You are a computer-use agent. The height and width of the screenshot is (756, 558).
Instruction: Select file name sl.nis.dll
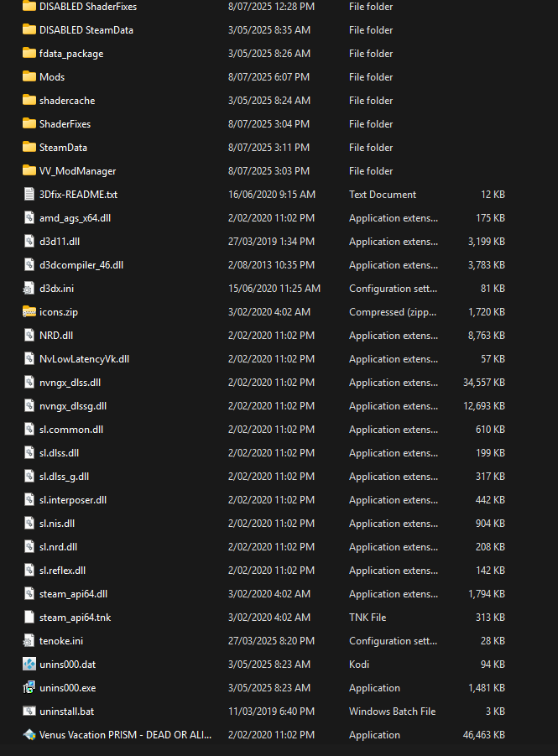click(57, 523)
